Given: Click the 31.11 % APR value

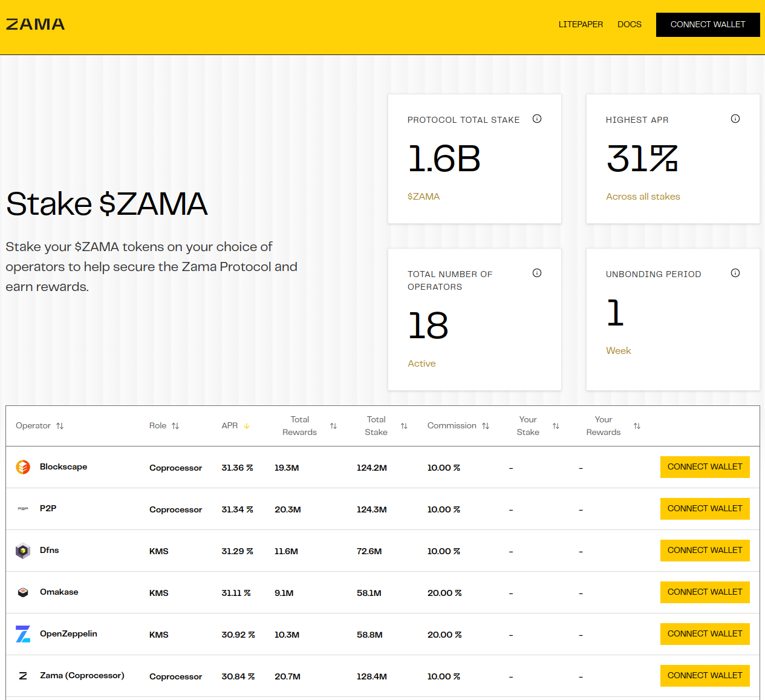Looking at the screenshot, I should point(236,593).
